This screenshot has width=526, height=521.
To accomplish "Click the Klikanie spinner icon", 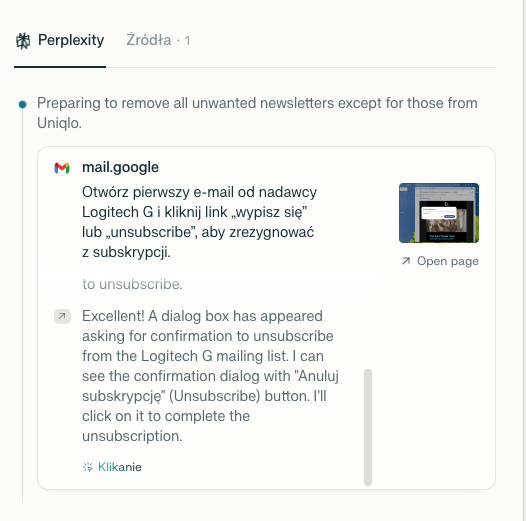I will click(x=88, y=467).
